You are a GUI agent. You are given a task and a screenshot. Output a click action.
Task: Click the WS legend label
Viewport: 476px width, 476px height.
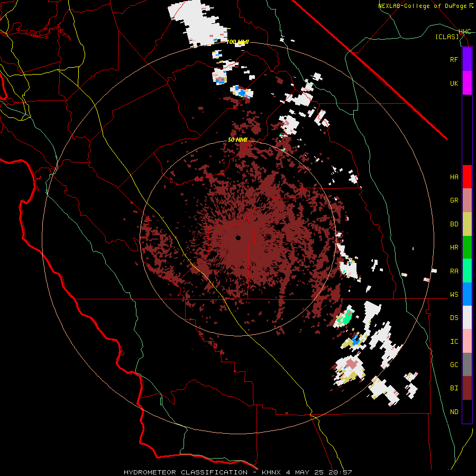pos(454,294)
